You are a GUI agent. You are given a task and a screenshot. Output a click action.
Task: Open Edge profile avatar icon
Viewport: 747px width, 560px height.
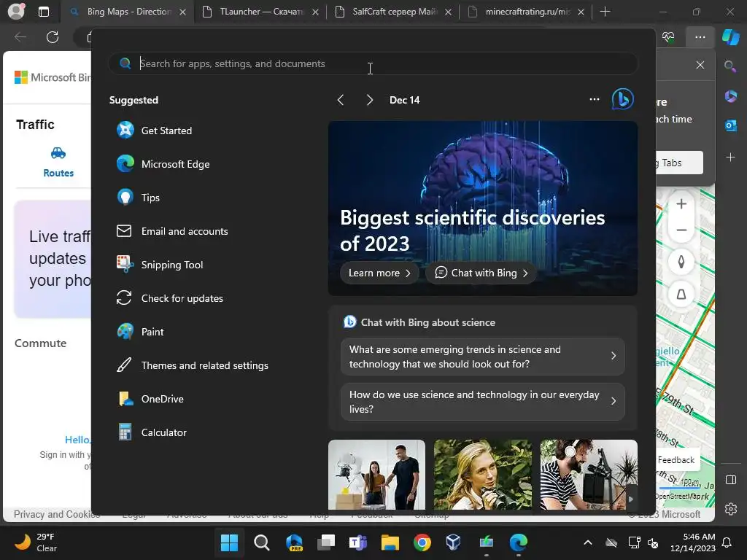[x=16, y=12]
